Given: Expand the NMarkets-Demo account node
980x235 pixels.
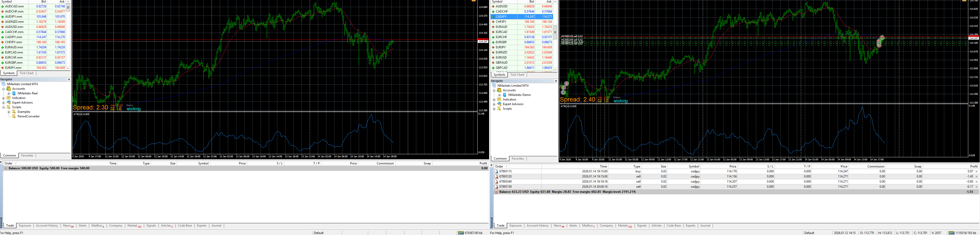Looking at the screenshot, I should tap(500, 95).
